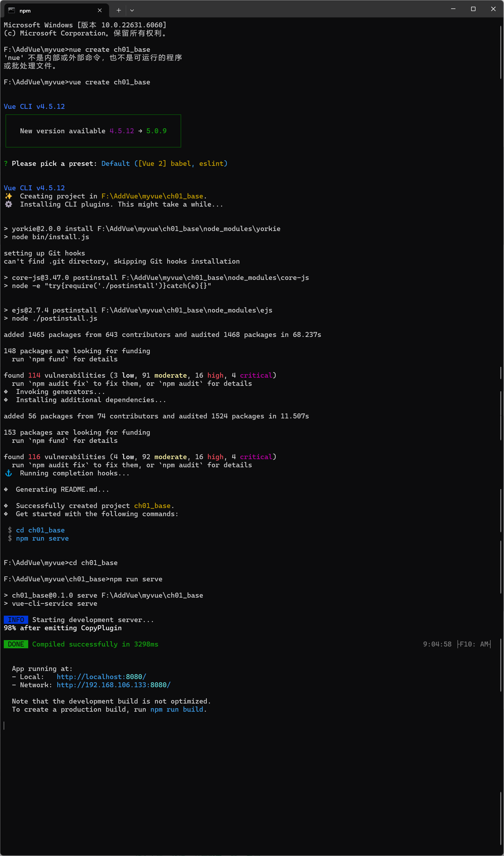Viewport: 504px width, 856px height.
Task: Click the vertical scrollbar on the right edge
Action: (501, 53)
